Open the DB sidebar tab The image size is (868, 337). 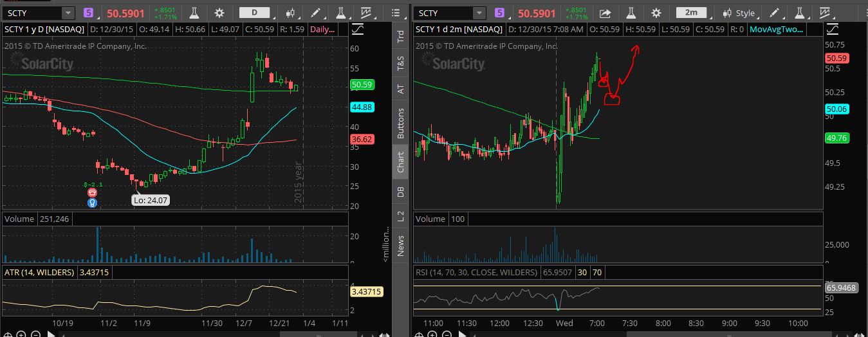pyautogui.click(x=401, y=191)
